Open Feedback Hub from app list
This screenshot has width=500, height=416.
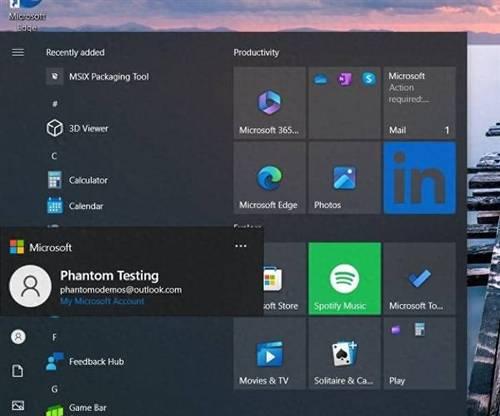click(85, 362)
